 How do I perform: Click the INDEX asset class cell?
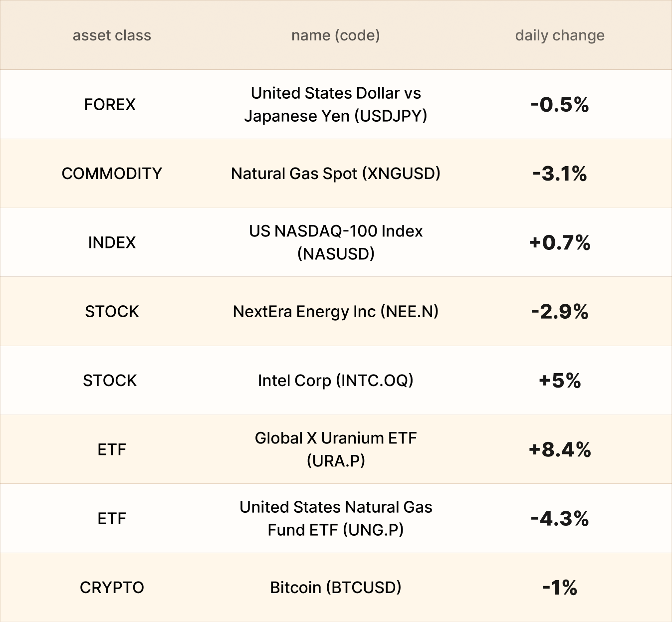[x=112, y=242]
